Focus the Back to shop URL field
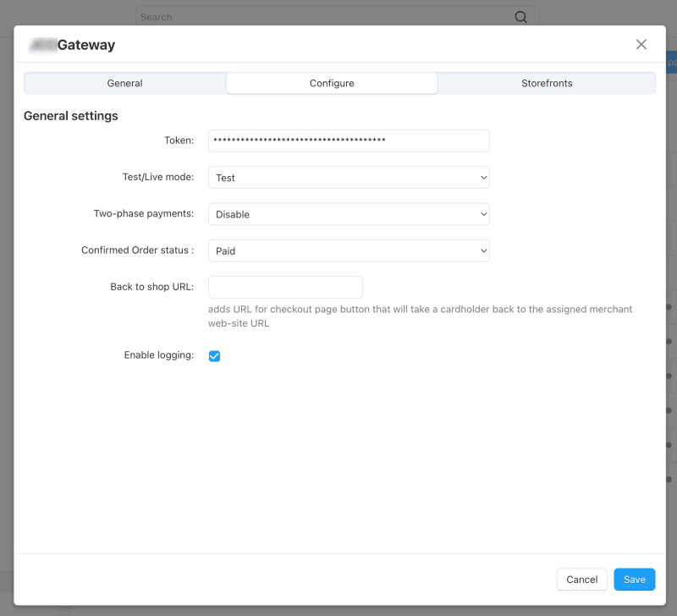The image size is (677, 616). tap(285, 287)
